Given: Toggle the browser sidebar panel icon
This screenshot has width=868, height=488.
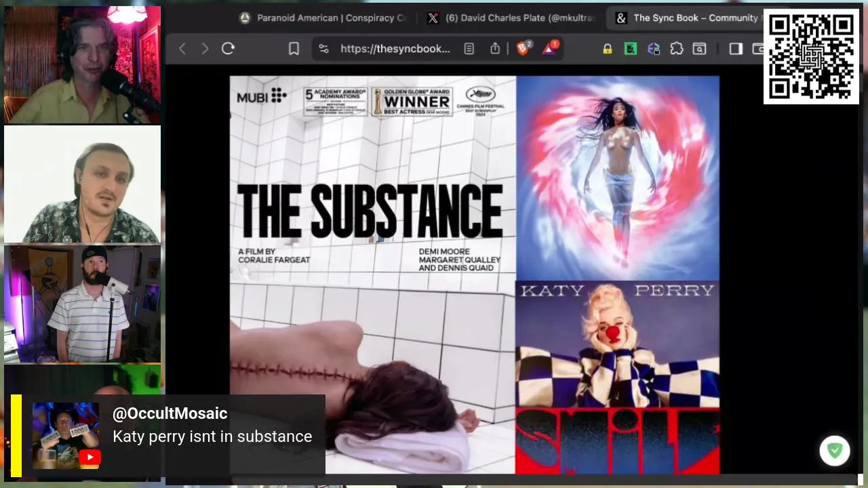Looking at the screenshot, I should tap(736, 48).
